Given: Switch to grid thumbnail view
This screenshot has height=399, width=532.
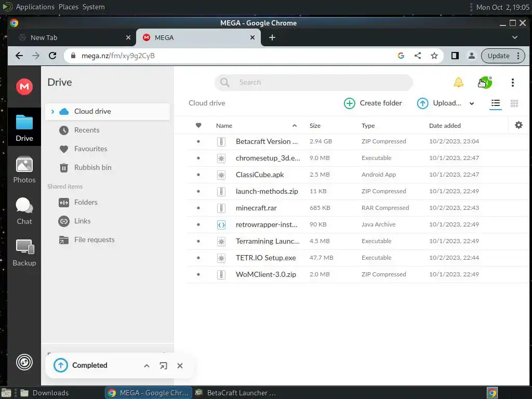Looking at the screenshot, I should [x=514, y=103].
